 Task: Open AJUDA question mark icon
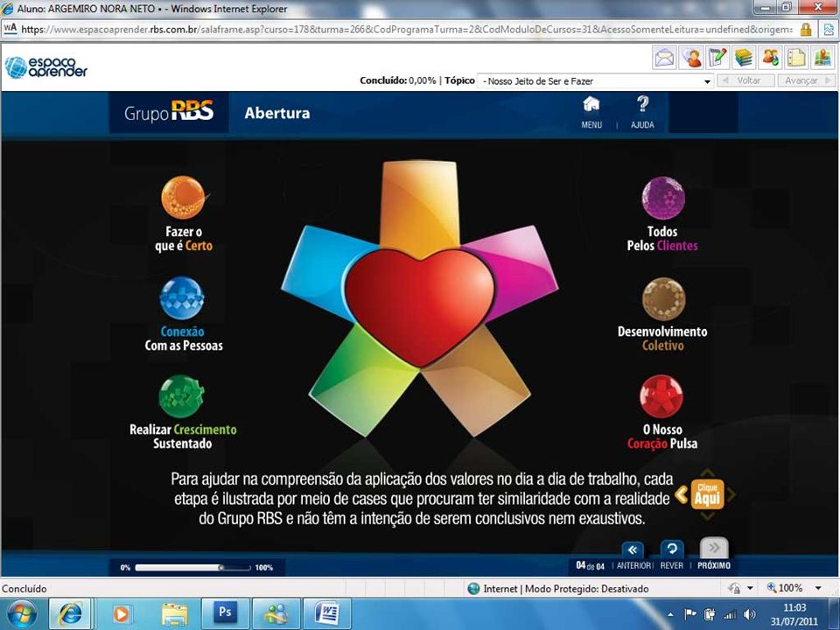642,113
